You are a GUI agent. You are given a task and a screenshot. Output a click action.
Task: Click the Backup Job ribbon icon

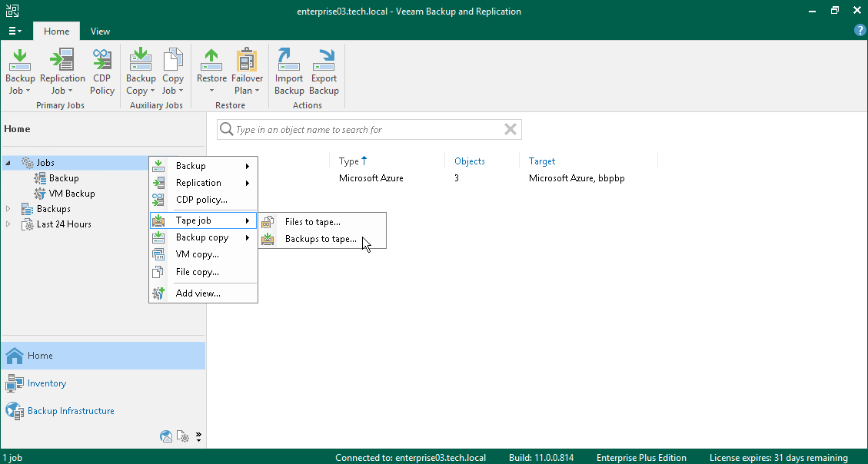[20, 60]
